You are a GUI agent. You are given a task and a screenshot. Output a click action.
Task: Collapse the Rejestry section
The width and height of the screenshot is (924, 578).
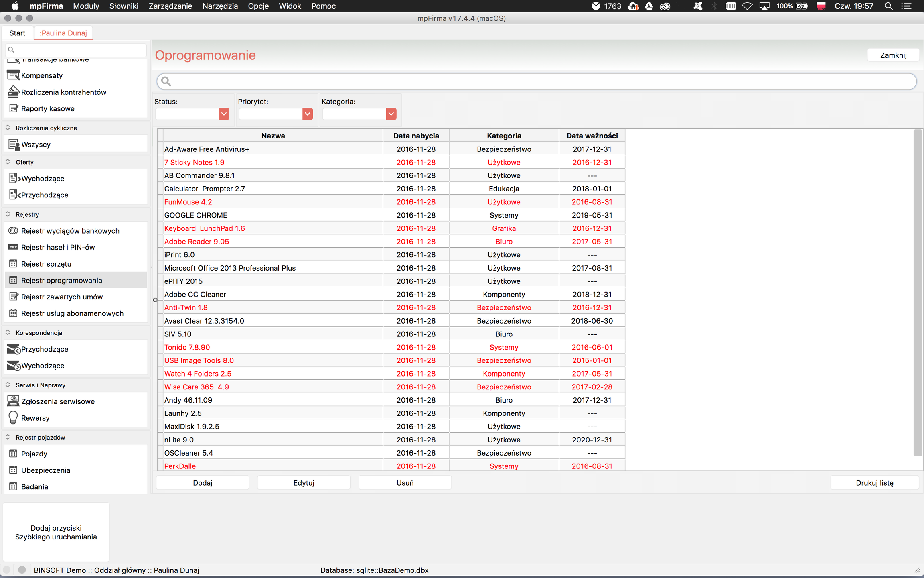8,214
